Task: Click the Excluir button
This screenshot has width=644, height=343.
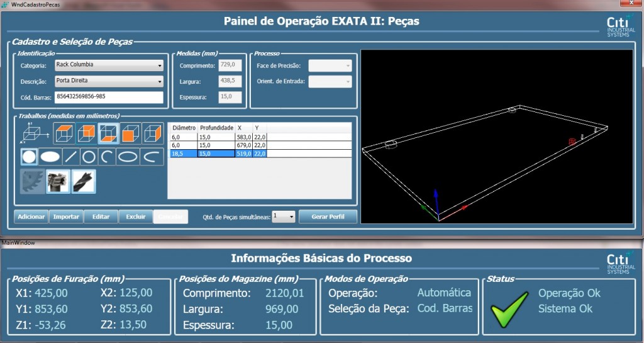Action: point(136,216)
